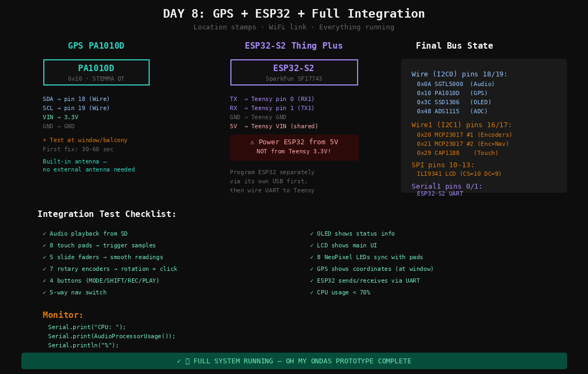Click checklist item 'CPU usage < 70%'
The image size is (588, 374).
340,292
